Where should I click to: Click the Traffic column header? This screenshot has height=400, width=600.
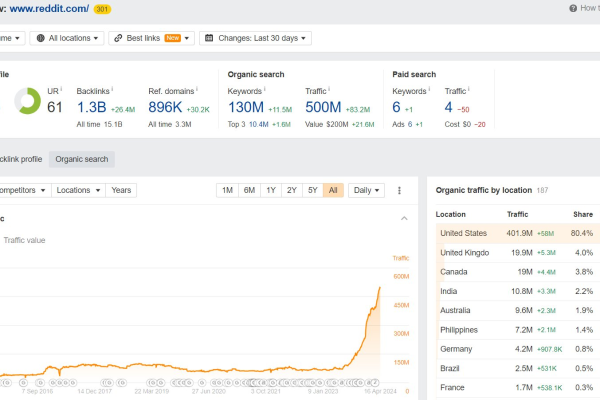(517, 214)
